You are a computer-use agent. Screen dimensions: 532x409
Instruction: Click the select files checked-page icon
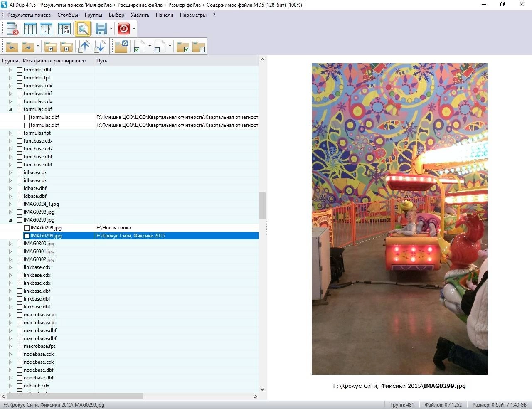click(x=139, y=46)
